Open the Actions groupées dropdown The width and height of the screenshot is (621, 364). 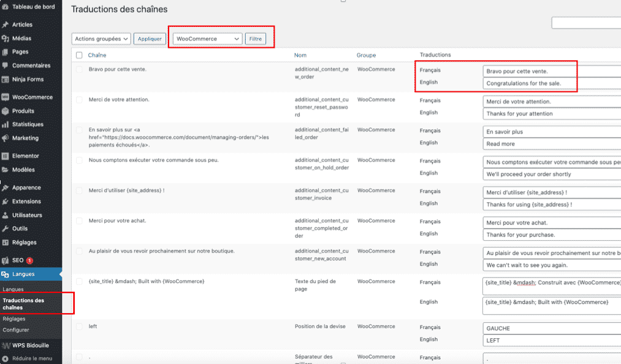(103, 39)
